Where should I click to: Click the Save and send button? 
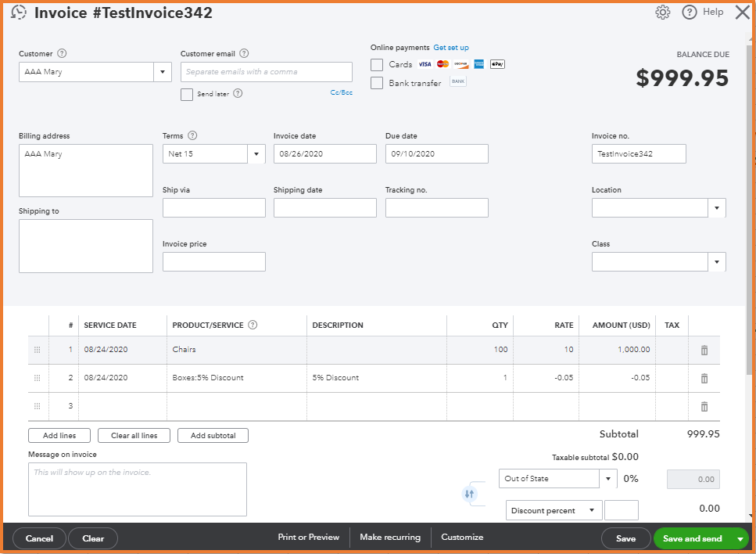tap(693, 538)
